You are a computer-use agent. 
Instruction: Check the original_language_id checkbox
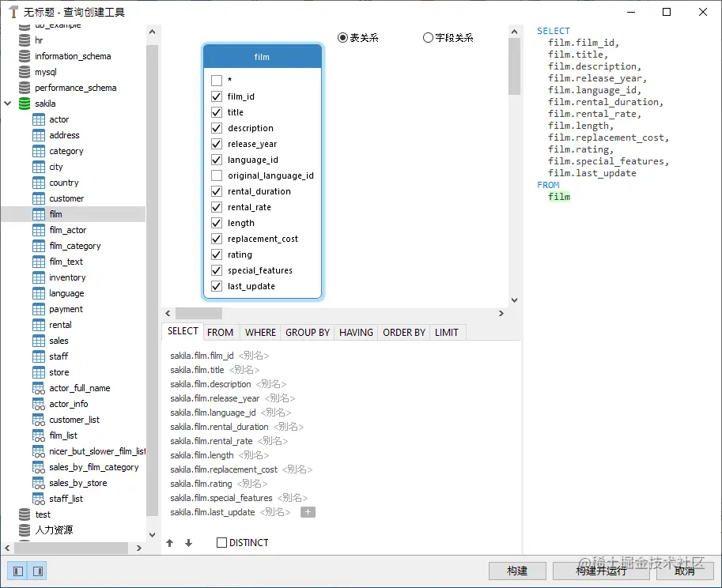click(217, 175)
